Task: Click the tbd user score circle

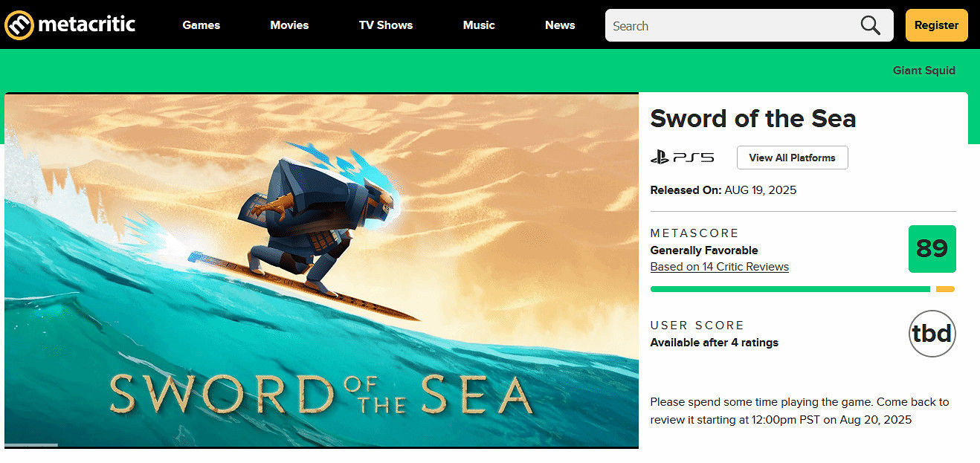Action: tap(932, 334)
